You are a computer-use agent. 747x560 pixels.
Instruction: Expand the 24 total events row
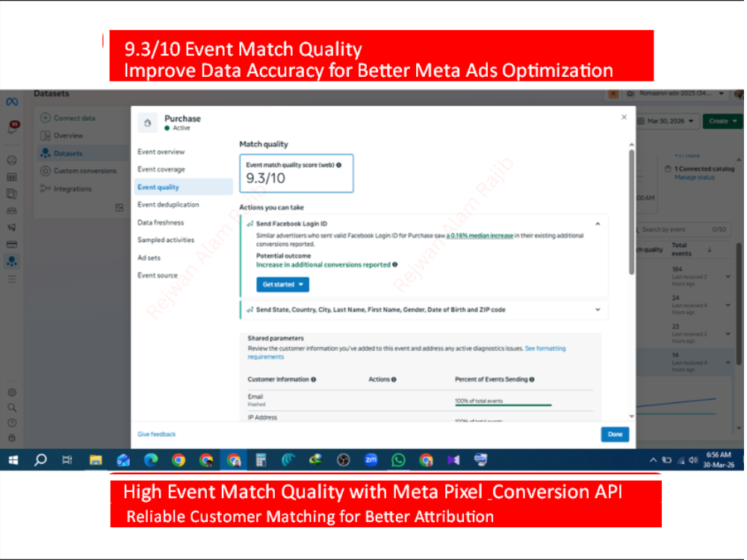(728, 305)
